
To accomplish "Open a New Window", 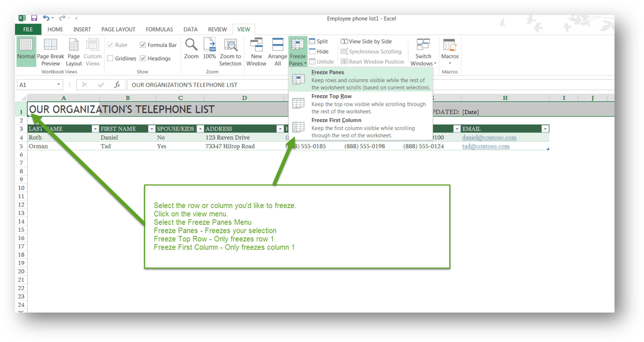I will point(256,51).
